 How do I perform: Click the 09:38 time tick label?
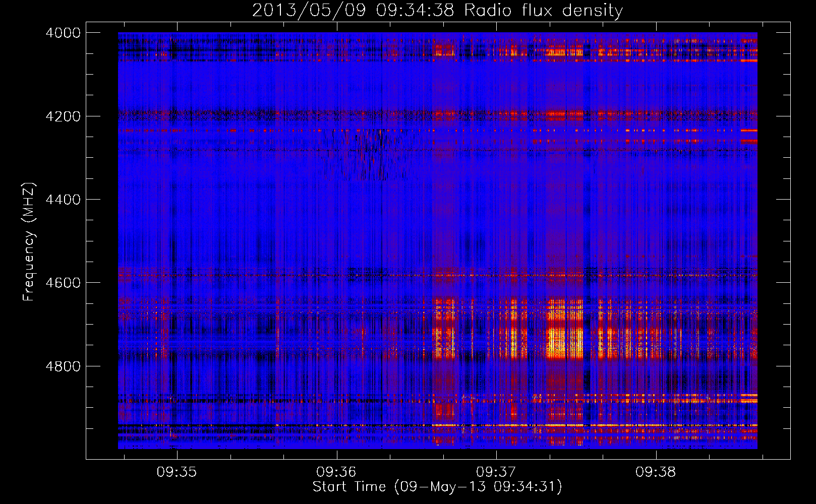tap(656, 472)
